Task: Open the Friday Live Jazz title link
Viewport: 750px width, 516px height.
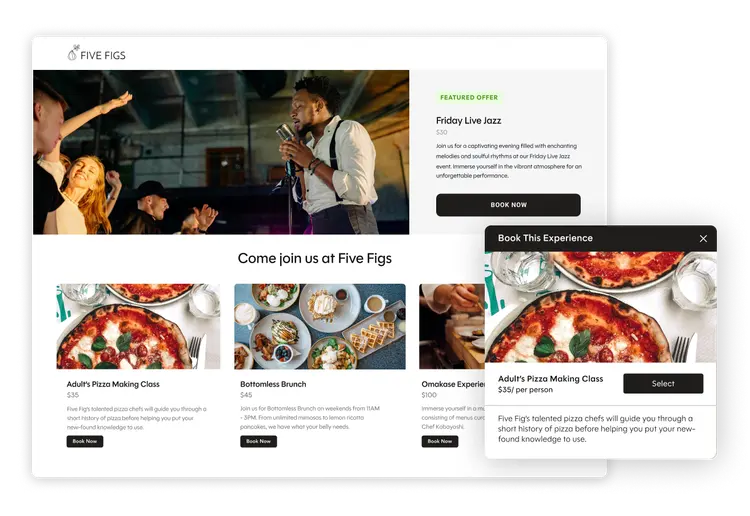Action: (468, 121)
